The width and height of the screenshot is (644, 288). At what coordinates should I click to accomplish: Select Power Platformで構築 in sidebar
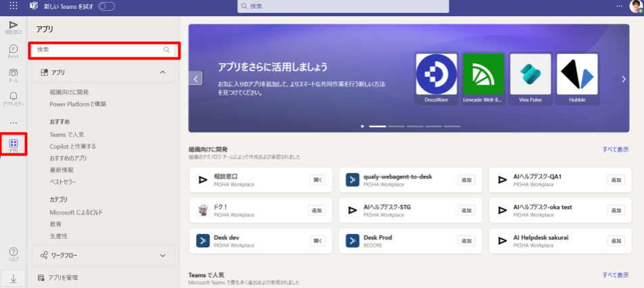point(78,104)
